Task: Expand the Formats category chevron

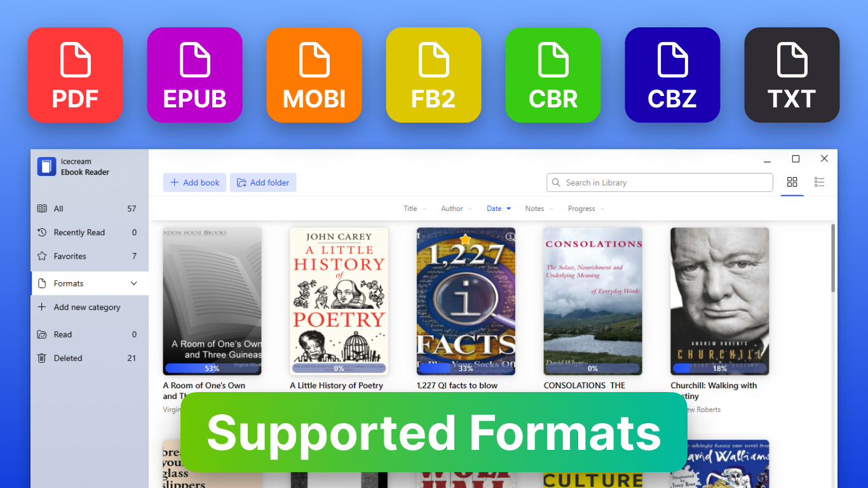Action: pyautogui.click(x=133, y=283)
